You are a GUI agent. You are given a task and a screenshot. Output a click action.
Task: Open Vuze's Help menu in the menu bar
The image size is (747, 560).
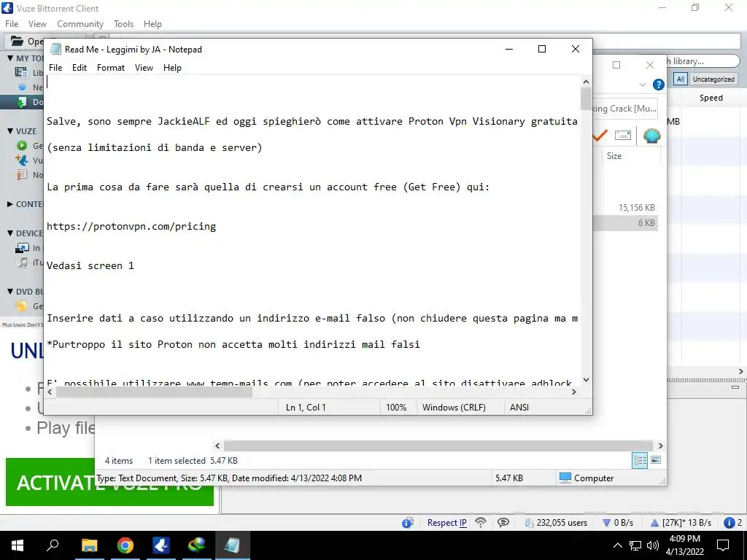[152, 24]
